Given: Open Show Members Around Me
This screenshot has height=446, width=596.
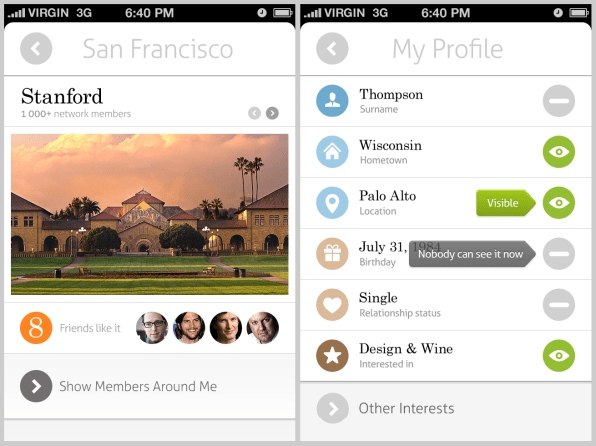Looking at the screenshot, I should pyautogui.click(x=149, y=386).
